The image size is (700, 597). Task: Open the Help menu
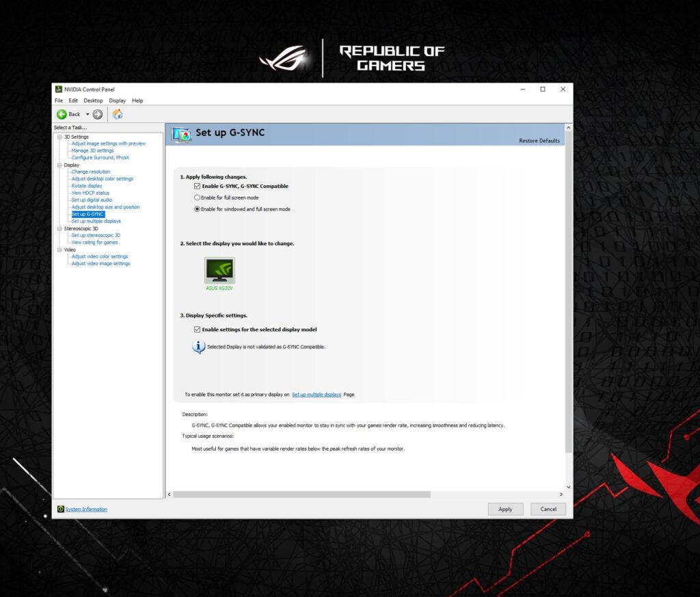[137, 100]
